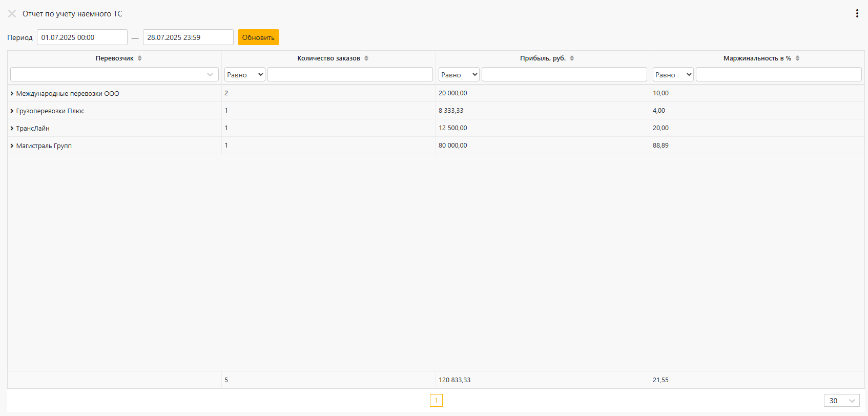Image resolution: width=868 pixels, height=416 pixels.
Task: Sort by the Количество заказов sort icon
Action: (366, 58)
